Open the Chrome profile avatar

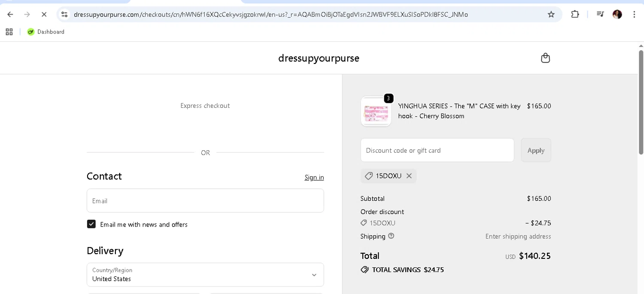[x=617, y=14]
